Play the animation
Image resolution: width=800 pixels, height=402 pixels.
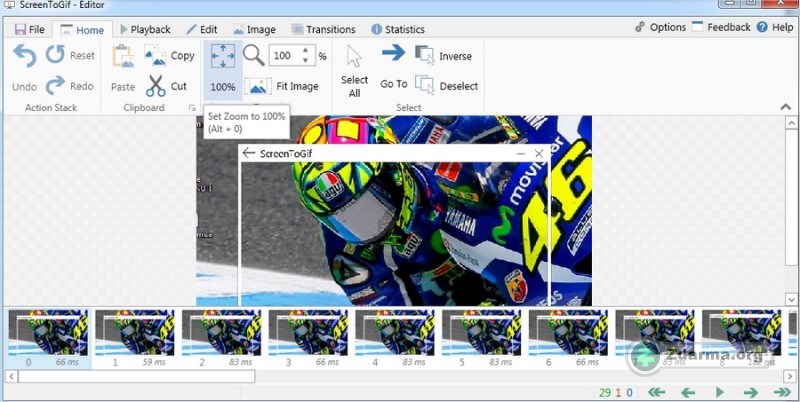tap(720, 392)
